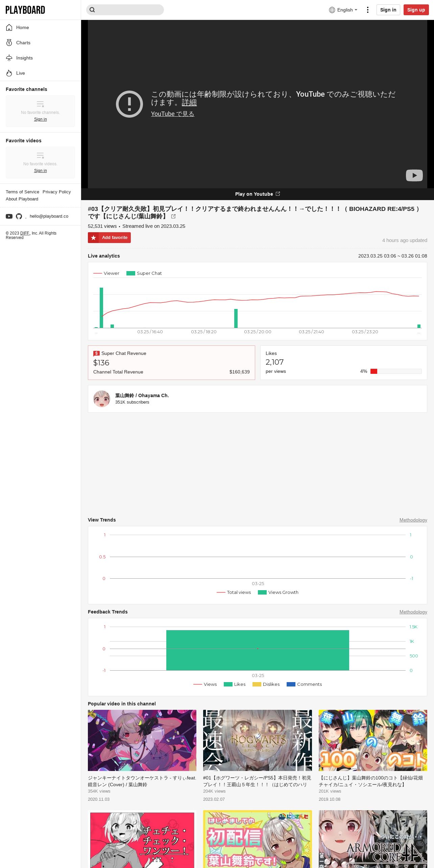Focus the search input field
The image size is (434, 868).
[x=125, y=10]
